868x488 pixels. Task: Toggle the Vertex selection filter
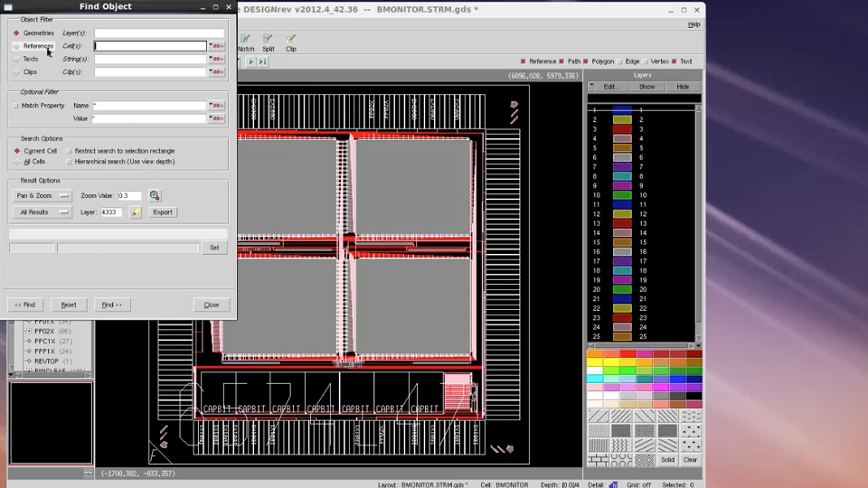point(646,62)
